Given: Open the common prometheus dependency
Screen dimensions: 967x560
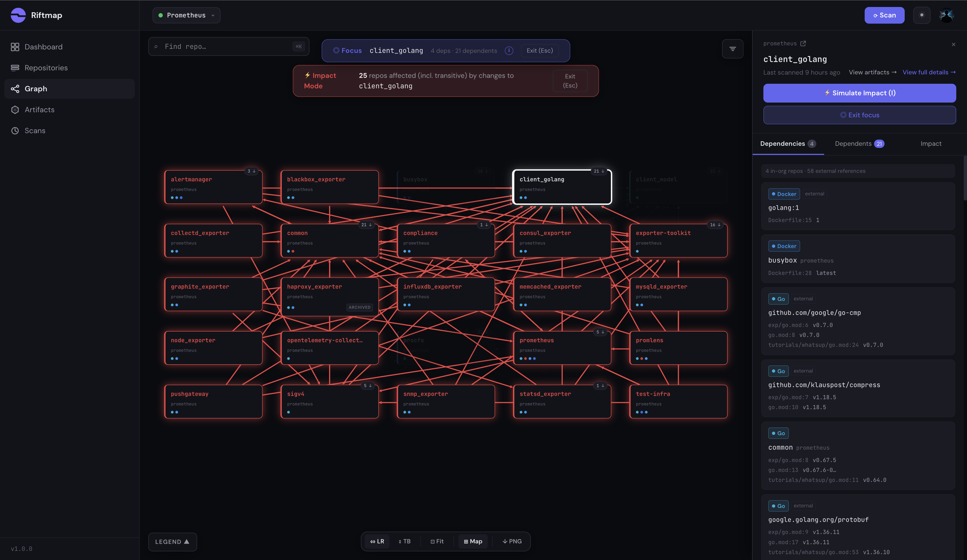Looking at the screenshot, I should click(x=858, y=456).
